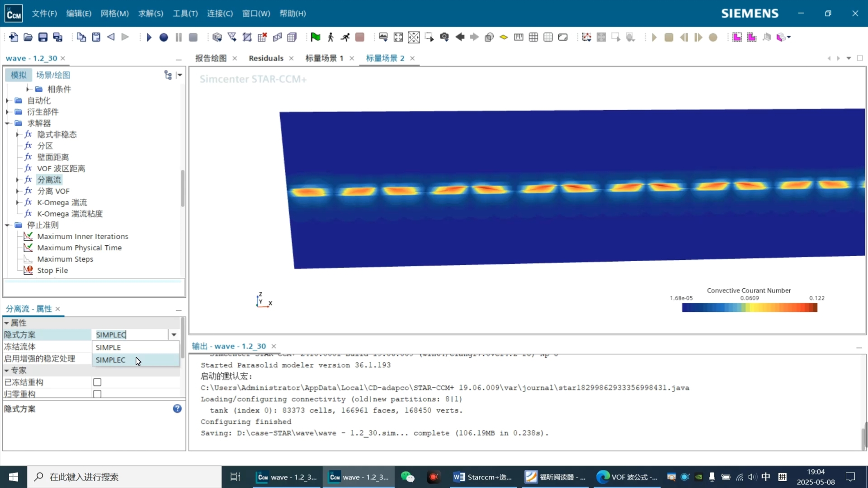This screenshot has width=868, height=488.
Task: Click the Paste clipboard icon
Action: pyautogui.click(x=96, y=38)
